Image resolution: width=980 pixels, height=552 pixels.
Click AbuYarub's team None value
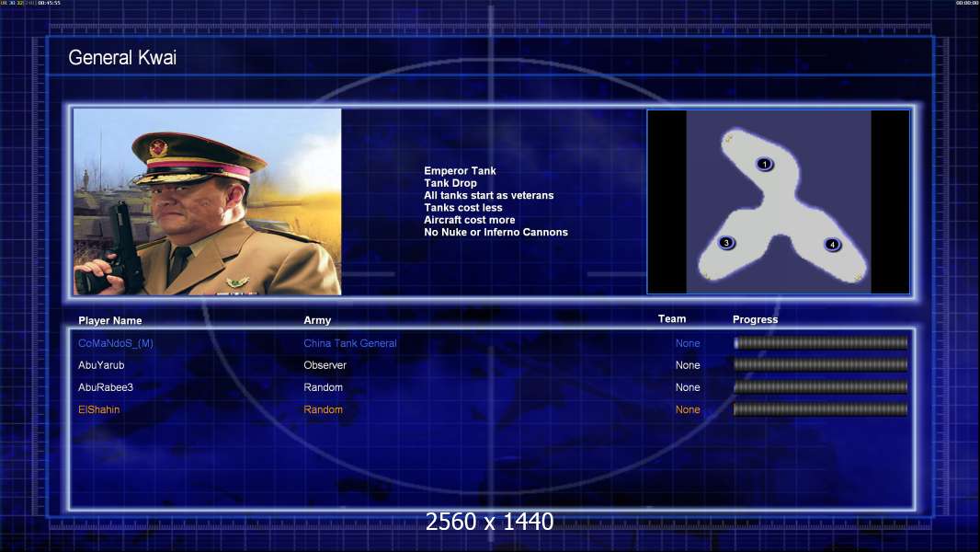click(x=688, y=365)
